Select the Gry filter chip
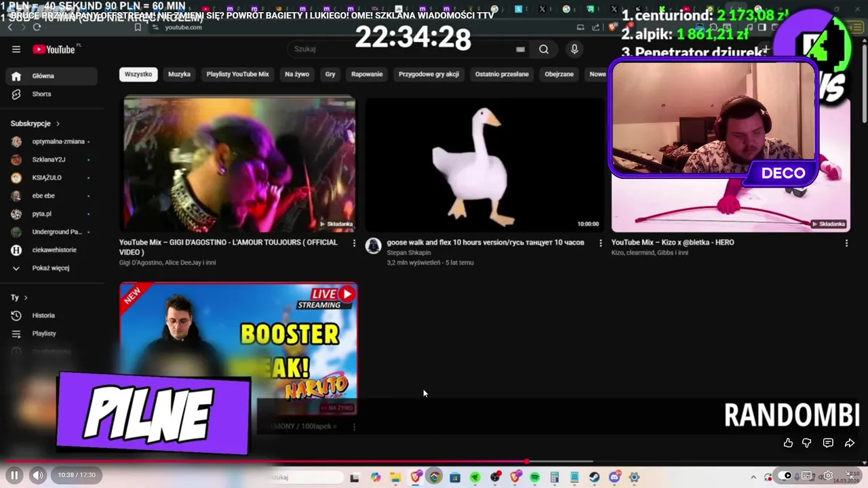The image size is (868, 488). point(330,74)
